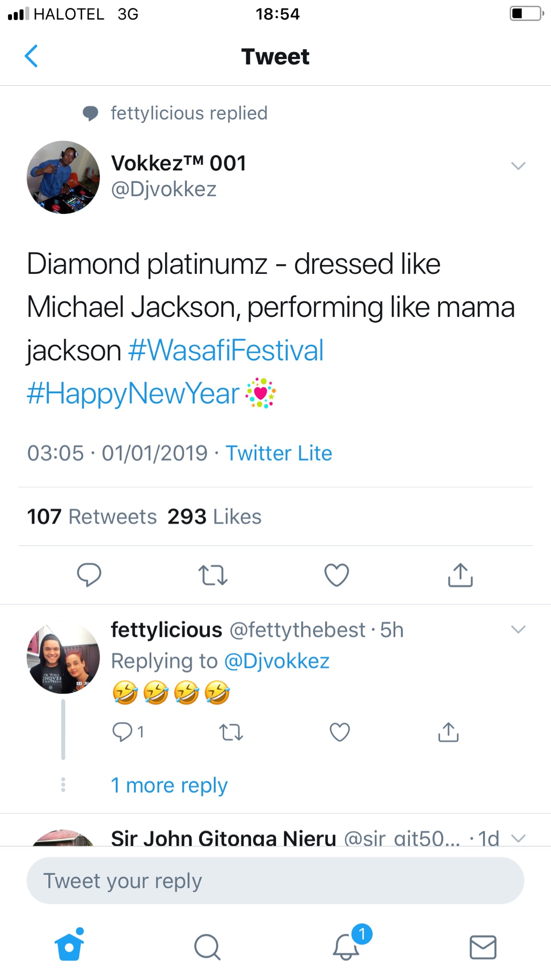Open the #WasafiFestival hashtag
The height and width of the screenshot is (980, 551).
226,350
